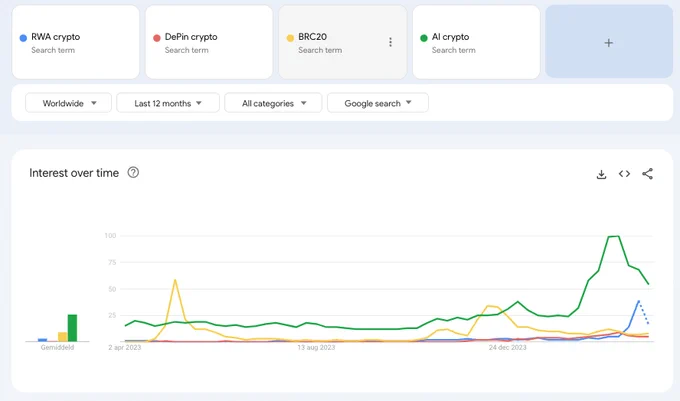680x401 pixels.
Task: Open the Worldwide region dropdown
Action: (x=69, y=103)
